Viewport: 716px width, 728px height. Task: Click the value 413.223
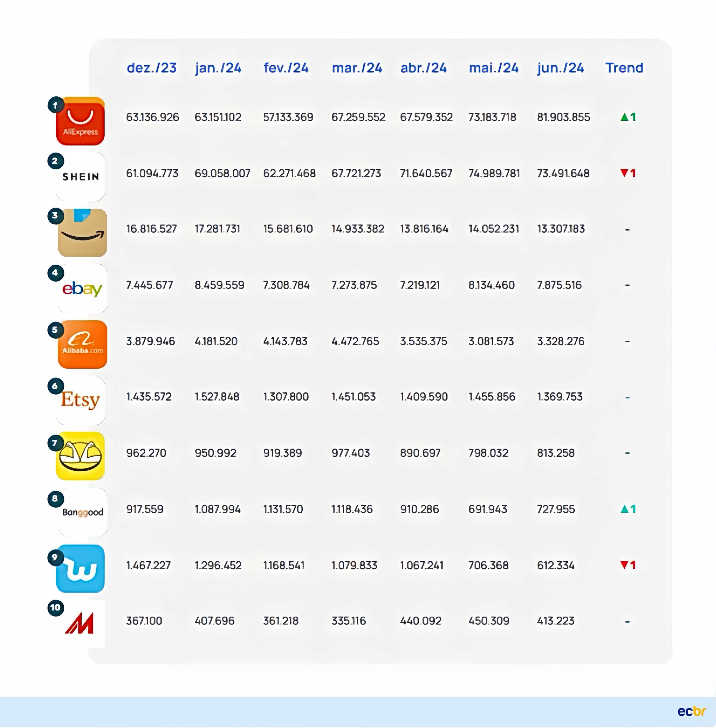pyautogui.click(x=555, y=620)
